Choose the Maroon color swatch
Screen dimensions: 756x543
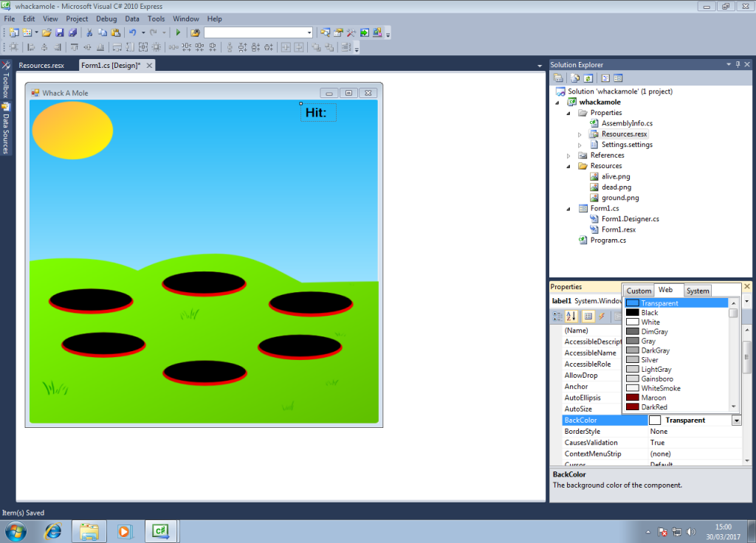654,398
